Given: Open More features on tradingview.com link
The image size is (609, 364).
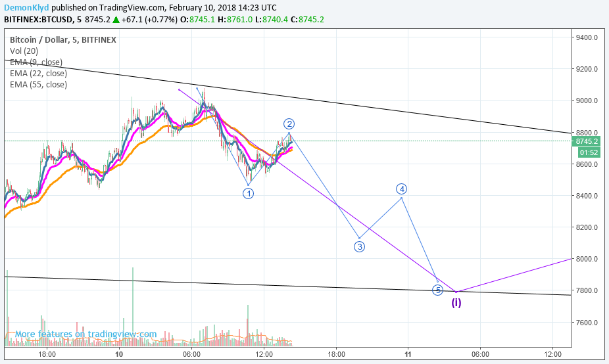Looking at the screenshot, I should point(86,334).
